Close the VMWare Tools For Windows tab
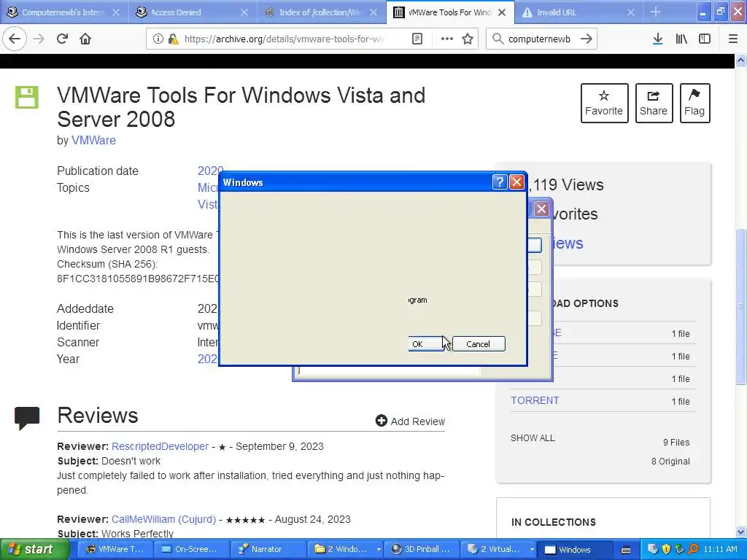Image resolution: width=747 pixels, height=560 pixels. (502, 12)
